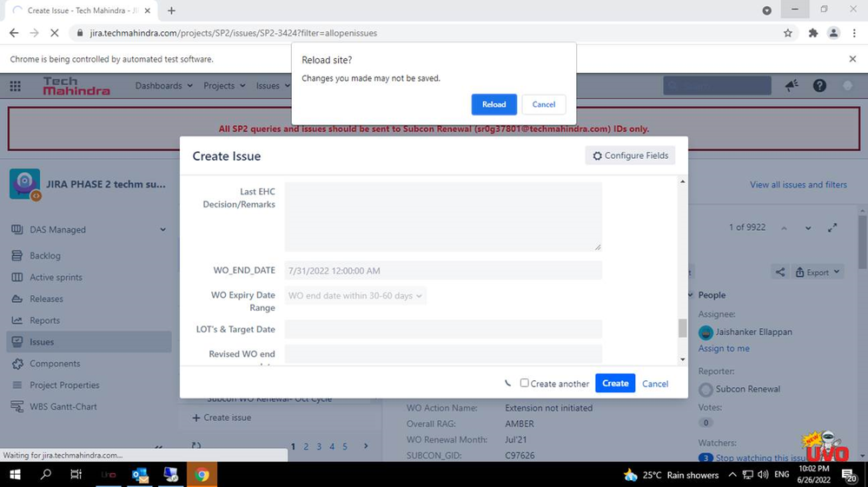Viewport: 868px width, 487px height.
Task: Open Project Properties in the sidebar
Action: [64, 385]
